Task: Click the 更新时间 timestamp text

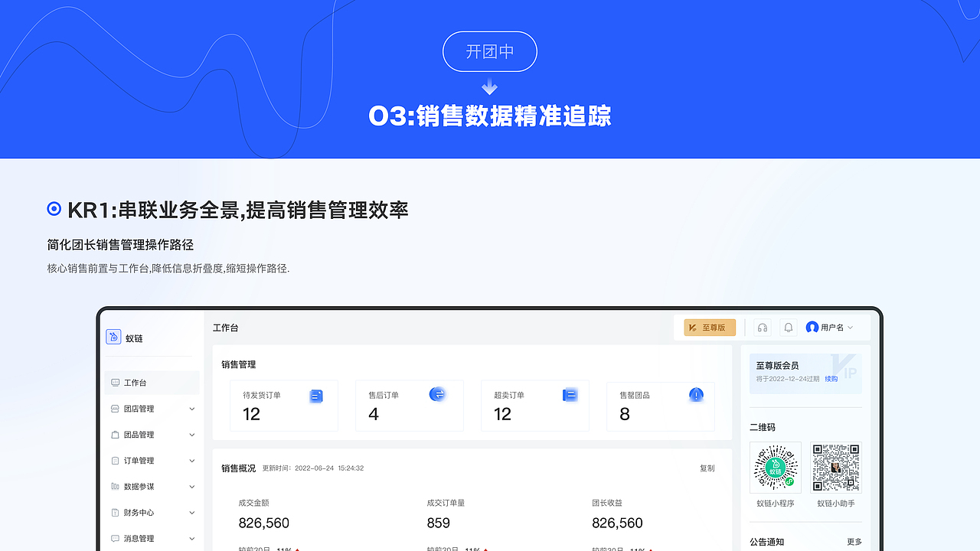Action: point(313,468)
